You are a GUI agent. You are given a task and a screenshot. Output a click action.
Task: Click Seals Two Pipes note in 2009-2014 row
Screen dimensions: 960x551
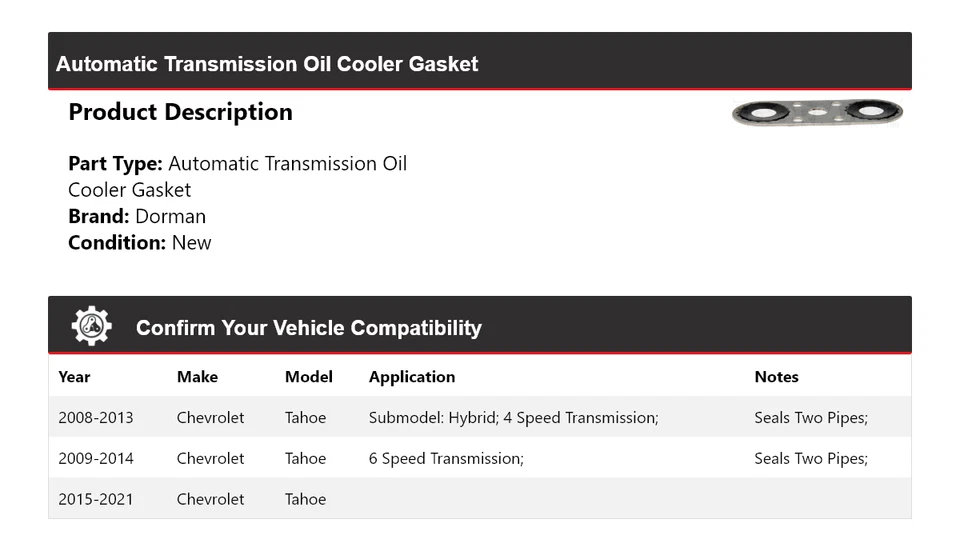tap(810, 458)
